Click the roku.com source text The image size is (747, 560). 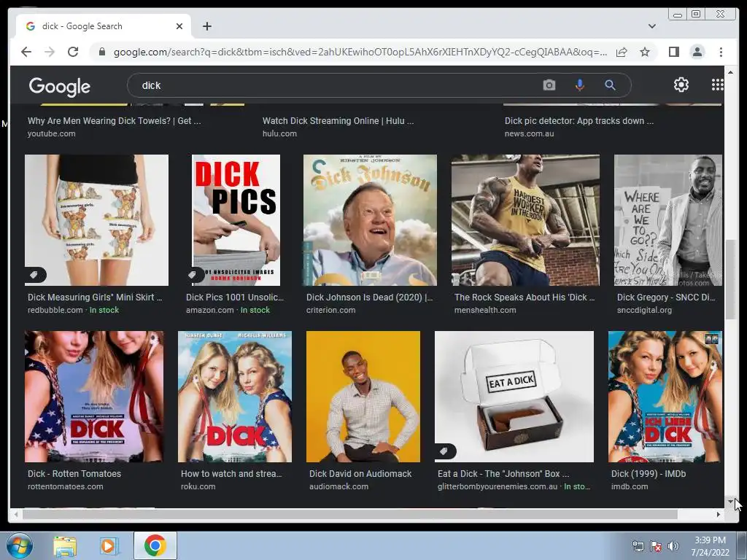(x=198, y=486)
